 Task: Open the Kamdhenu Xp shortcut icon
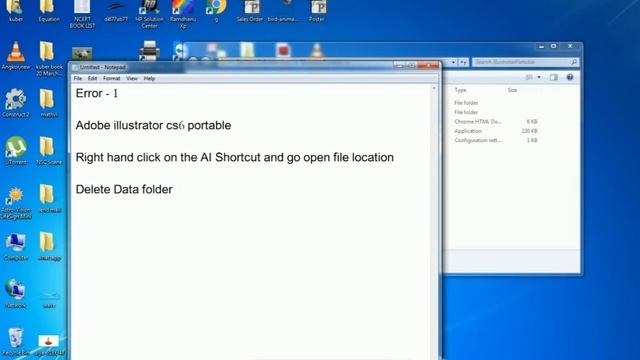pos(183,14)
